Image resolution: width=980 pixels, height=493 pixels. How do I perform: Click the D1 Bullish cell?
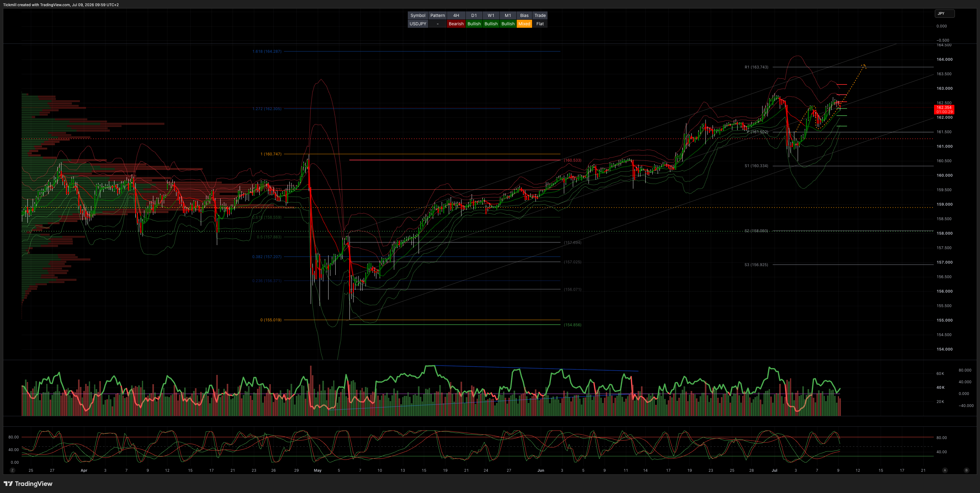[x=474, y=23]
